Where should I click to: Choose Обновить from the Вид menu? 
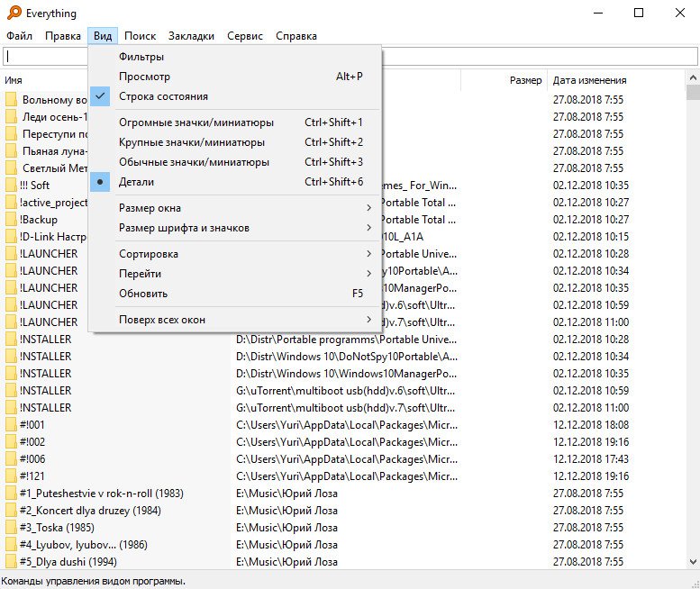143,294
